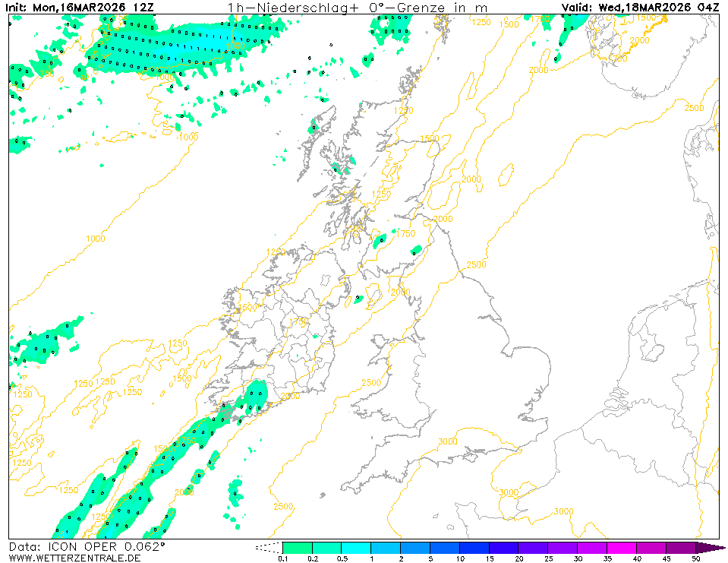Select the 45–50 mm dark purple legend swatch
The height and width of the screenshot is (563, 728).
point(680,547)
